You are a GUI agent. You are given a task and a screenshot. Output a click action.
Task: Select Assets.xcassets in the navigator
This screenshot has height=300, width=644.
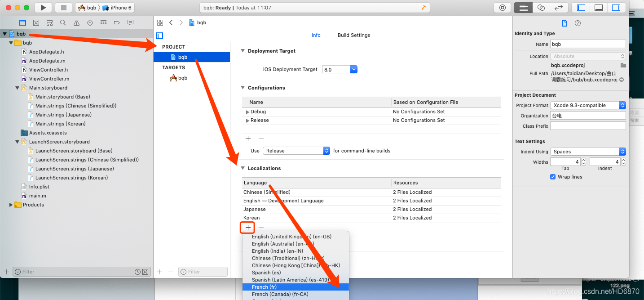point(48,133)
